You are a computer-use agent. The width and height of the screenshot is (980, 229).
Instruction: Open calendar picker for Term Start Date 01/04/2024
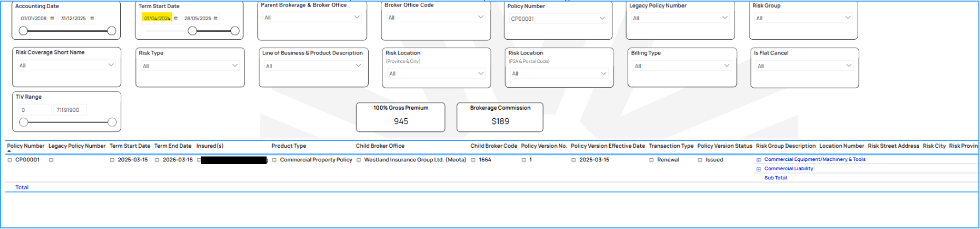(x=175, y=18)
